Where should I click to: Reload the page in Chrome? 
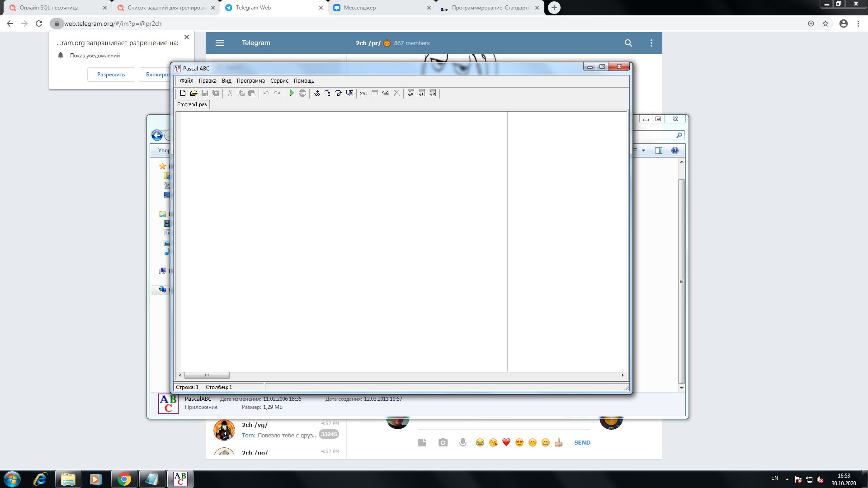point(39,23)
